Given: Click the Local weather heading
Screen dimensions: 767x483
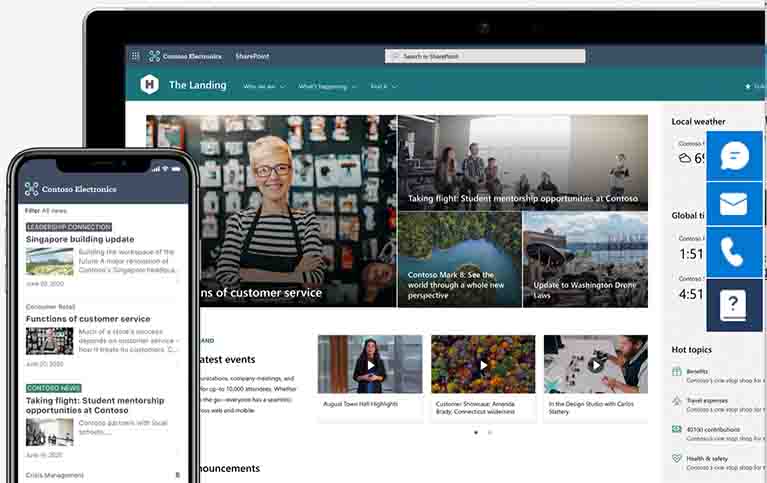Looking at the screenshot, I should pyautogui.click(x=698, y=121).
